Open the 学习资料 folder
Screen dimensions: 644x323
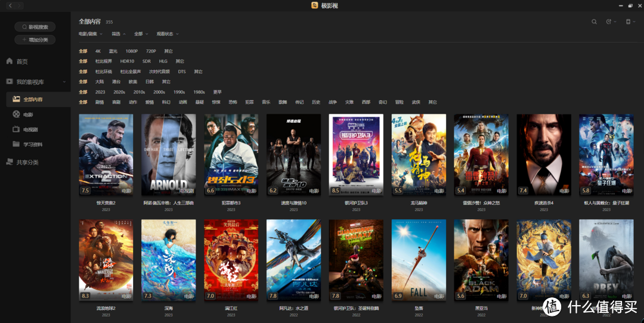(33, 144)
